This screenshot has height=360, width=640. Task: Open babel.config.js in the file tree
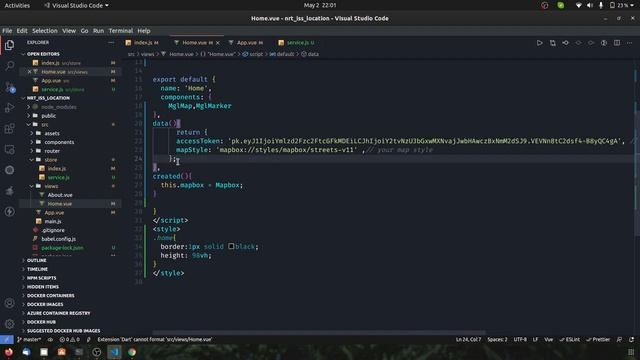pyautogui.click(x=58, y=239)
